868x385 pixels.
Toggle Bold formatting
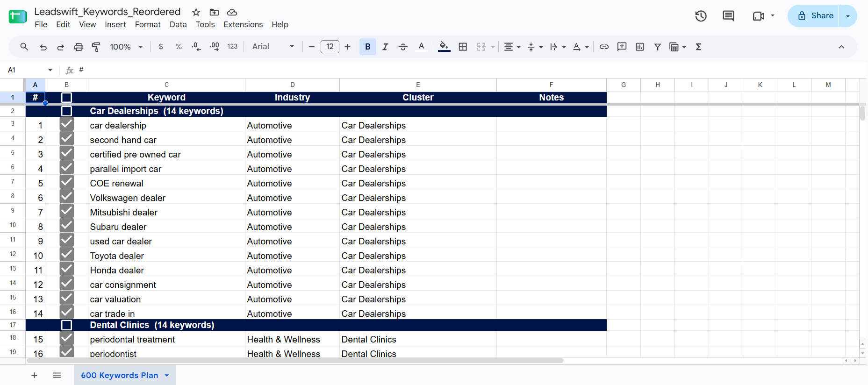(368, 47)
